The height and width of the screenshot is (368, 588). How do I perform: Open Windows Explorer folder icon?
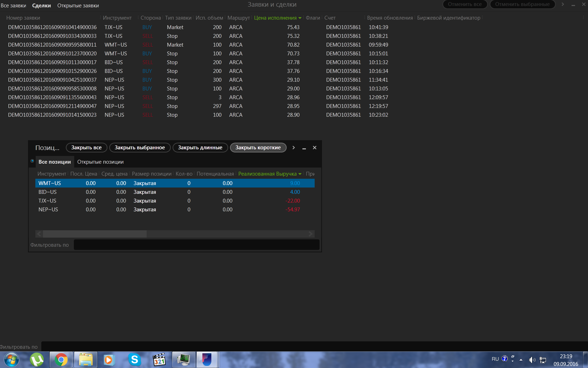[86, 360]
